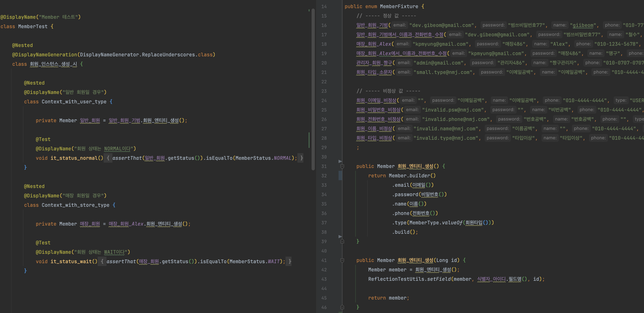Image resolution: width=644 pixels, height=313 pixels.
Task: Collapse fold marker at line 31 method
Action: 342,166
